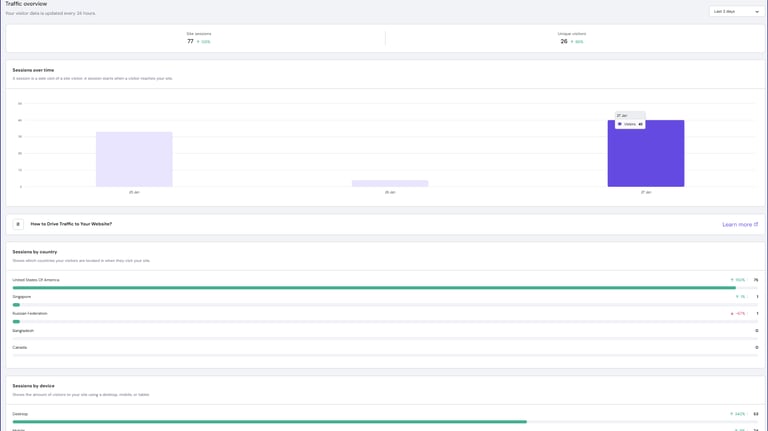Click the Sessions by country heading
This screenshot has width=768, height=431.
35,252
